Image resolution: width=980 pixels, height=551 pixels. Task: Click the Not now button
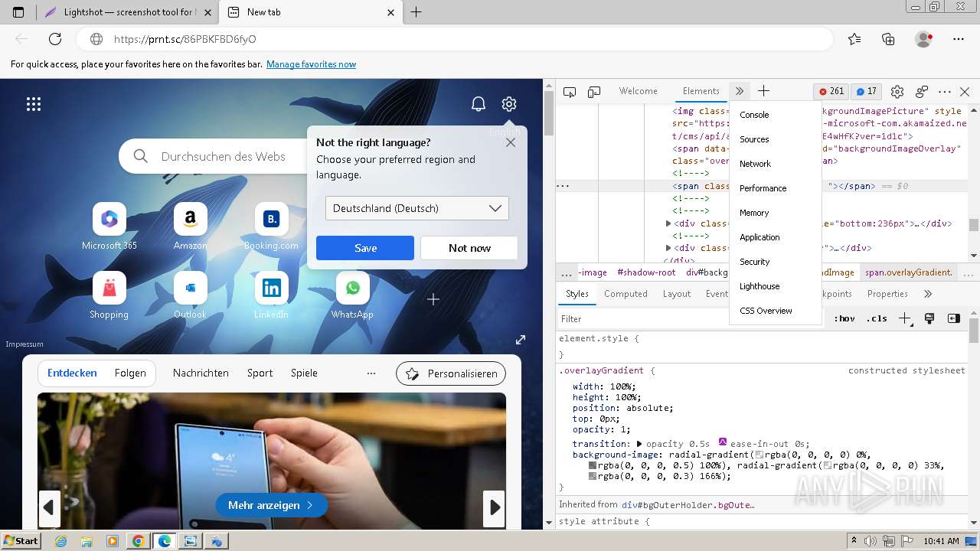[x=469, y=248]
